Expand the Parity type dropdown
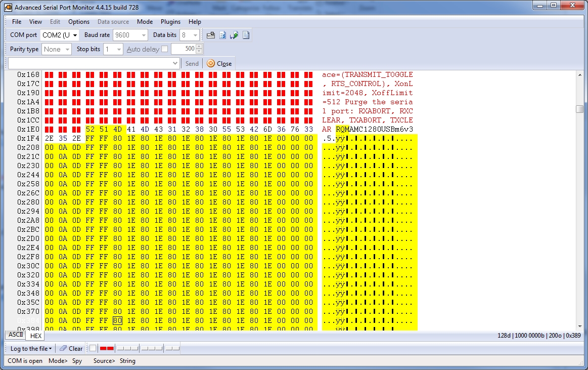 pos(67,49)
